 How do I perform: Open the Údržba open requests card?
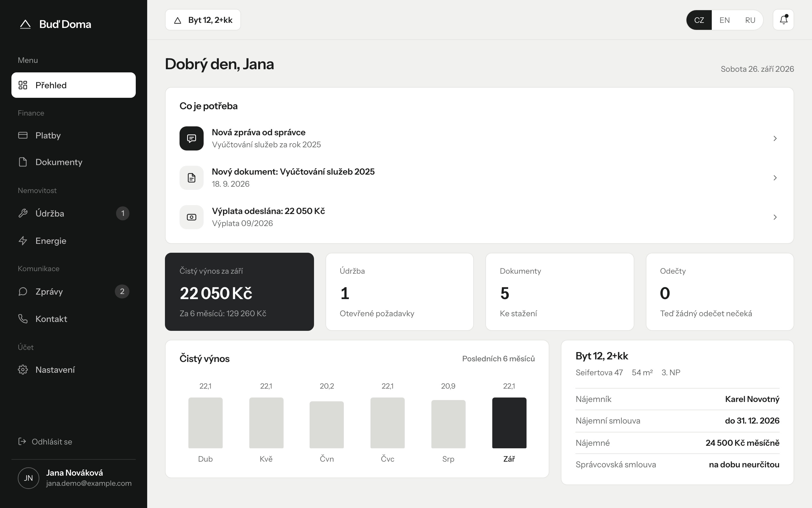pyautogui.click(x=399, y=292)
